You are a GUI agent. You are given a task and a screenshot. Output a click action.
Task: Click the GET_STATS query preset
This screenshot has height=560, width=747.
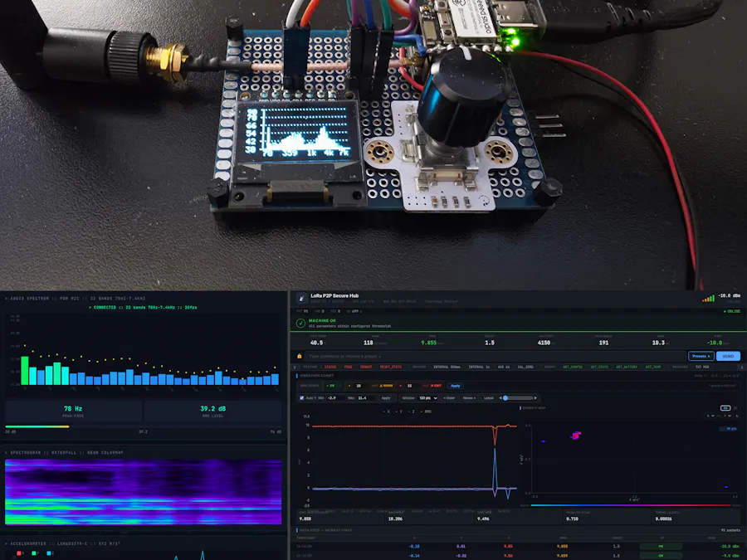click(599, 368)
